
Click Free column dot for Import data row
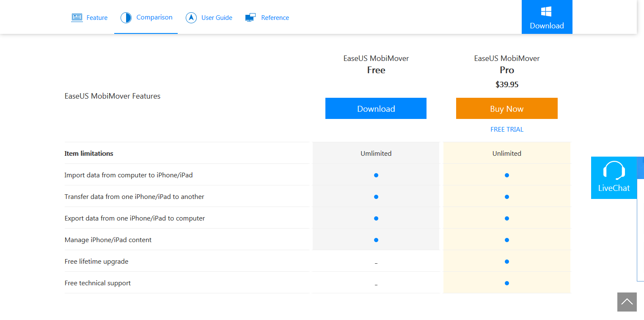pyautogui.click(x=376, y=175)
